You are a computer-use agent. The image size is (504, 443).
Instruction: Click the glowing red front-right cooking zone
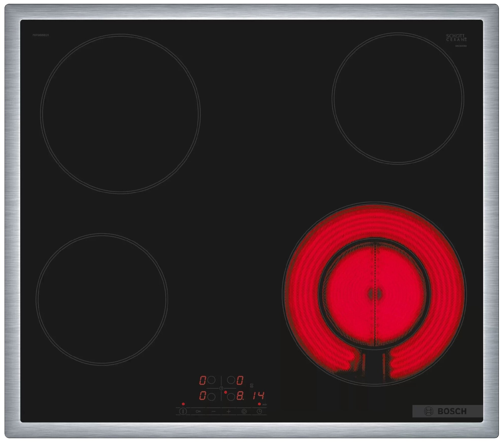click(x=374, y=294)
